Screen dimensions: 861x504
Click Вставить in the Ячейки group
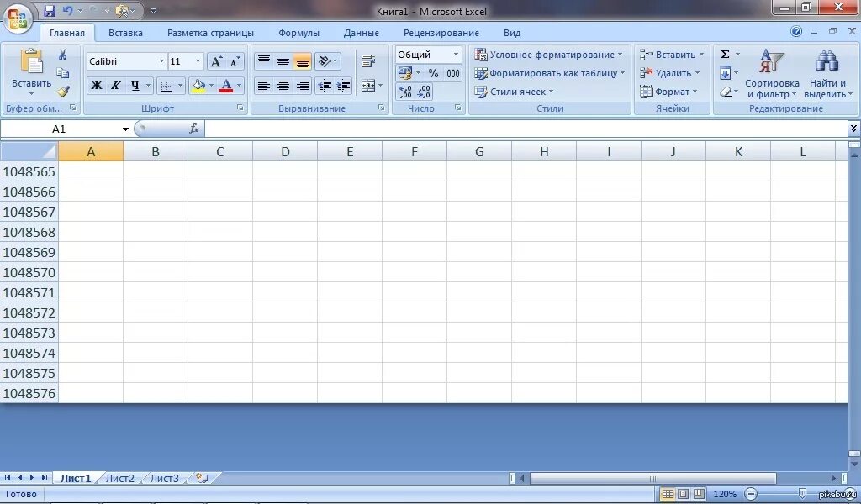click(672, 55)
